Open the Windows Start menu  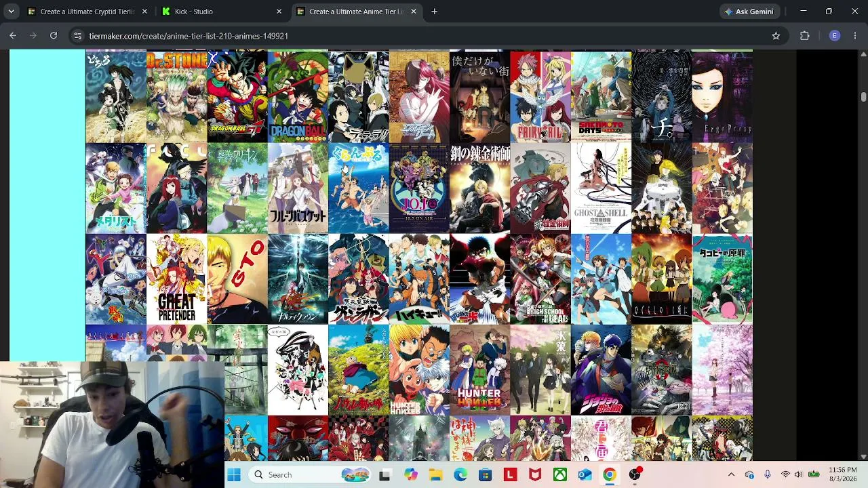pos(234,475)
